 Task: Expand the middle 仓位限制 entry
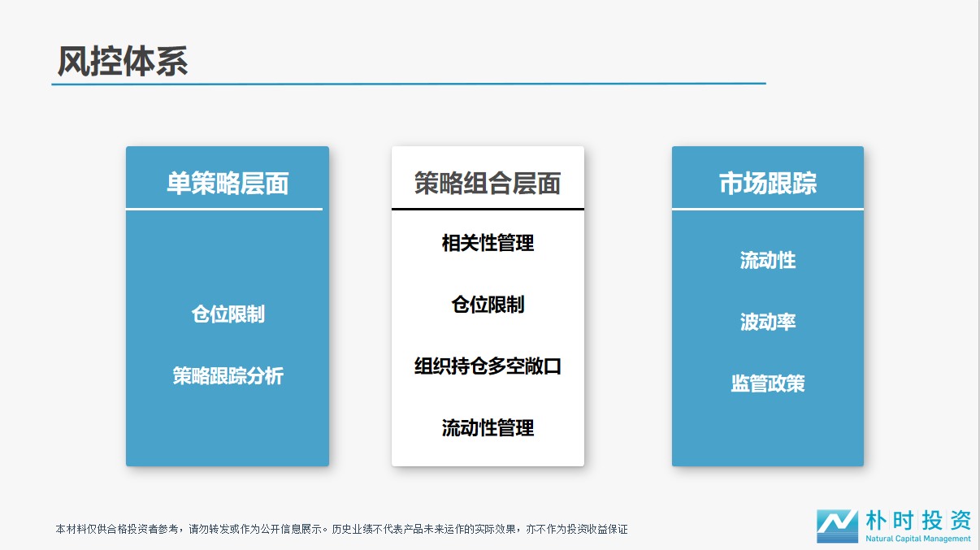(x=488, y=305)
